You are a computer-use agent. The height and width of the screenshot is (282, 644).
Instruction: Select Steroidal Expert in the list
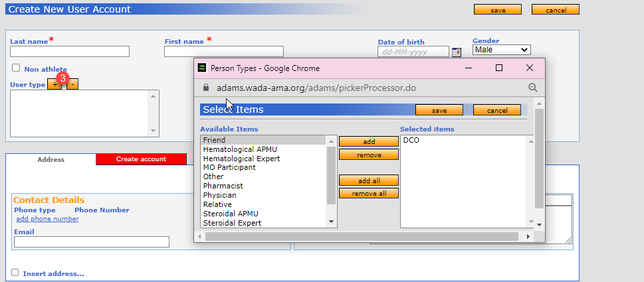pyautogui.click(x=264, y=223)
